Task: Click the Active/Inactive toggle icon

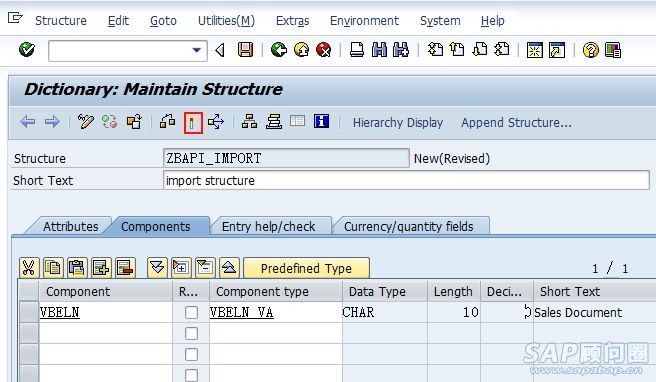Action: [110, 122]
